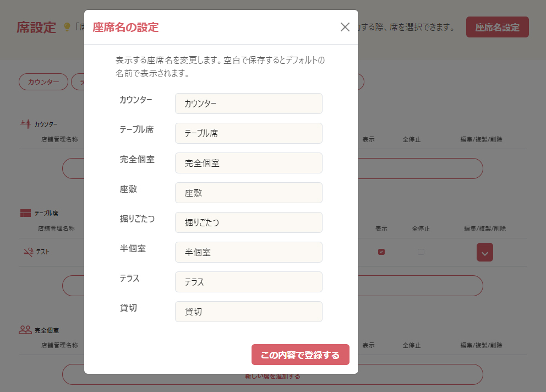Click the 半個室 name input field

(249, 252)
